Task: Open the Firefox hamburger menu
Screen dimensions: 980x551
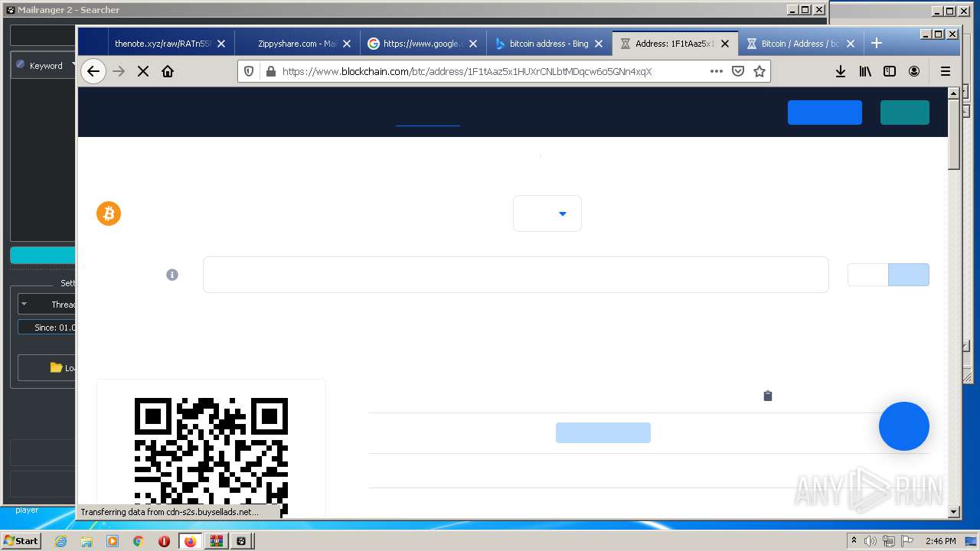Action: [x=946, y=71]
